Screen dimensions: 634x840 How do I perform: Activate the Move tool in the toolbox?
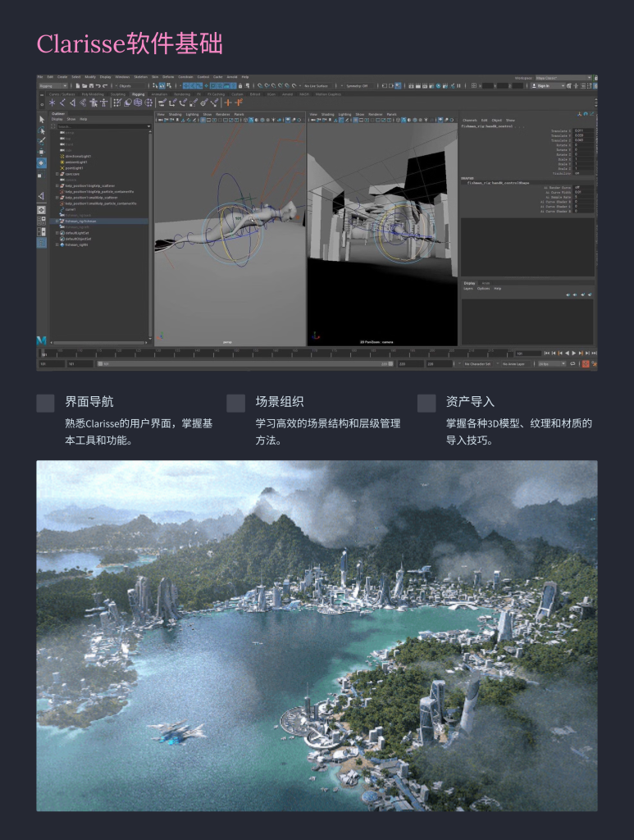click(42, 152)
